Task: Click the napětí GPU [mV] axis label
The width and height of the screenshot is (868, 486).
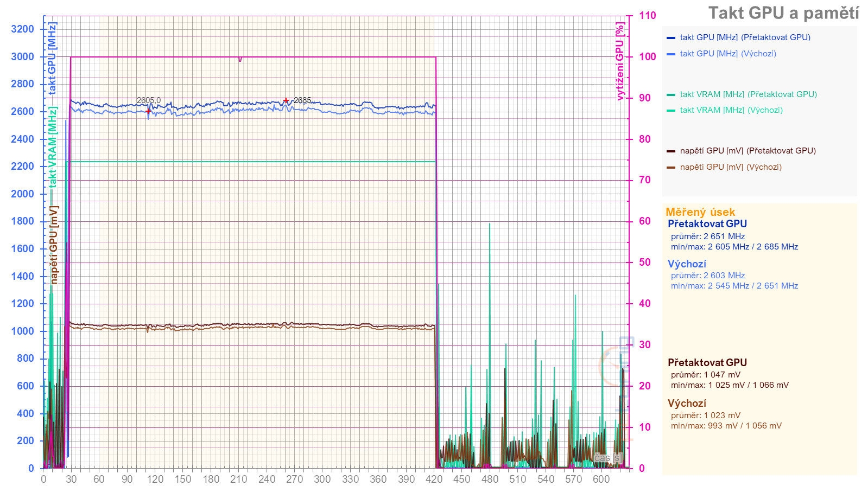Action: point(53,245)
